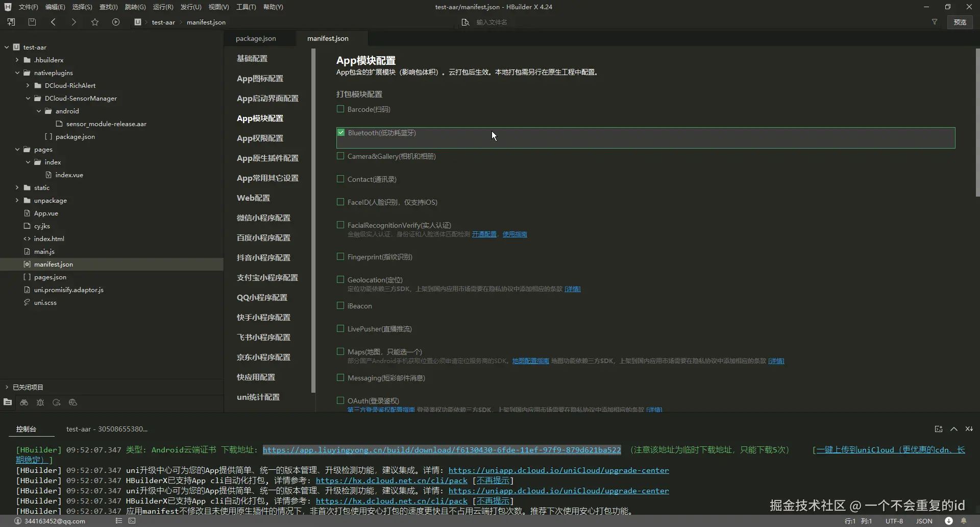Click the HBuilder logo icon in title bar

pos(8,7)
